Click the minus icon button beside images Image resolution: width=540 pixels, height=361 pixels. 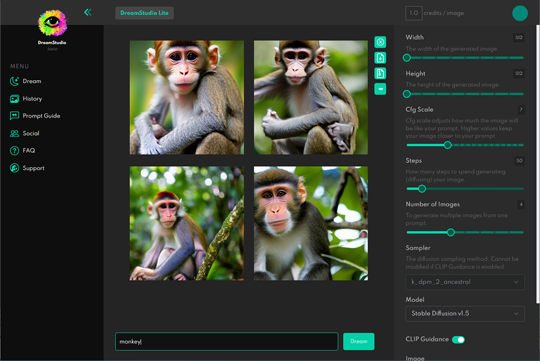pos(380,89)
